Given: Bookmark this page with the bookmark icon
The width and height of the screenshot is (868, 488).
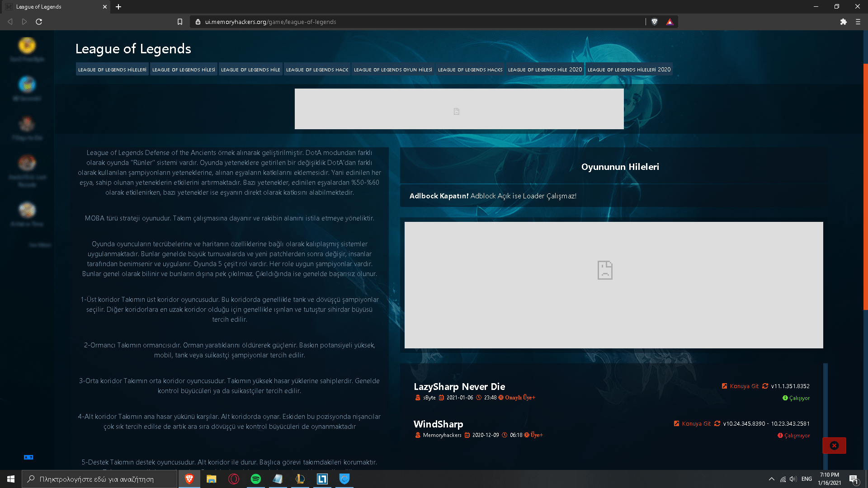Looking at the screenshot, I should (x=180, y=22).
